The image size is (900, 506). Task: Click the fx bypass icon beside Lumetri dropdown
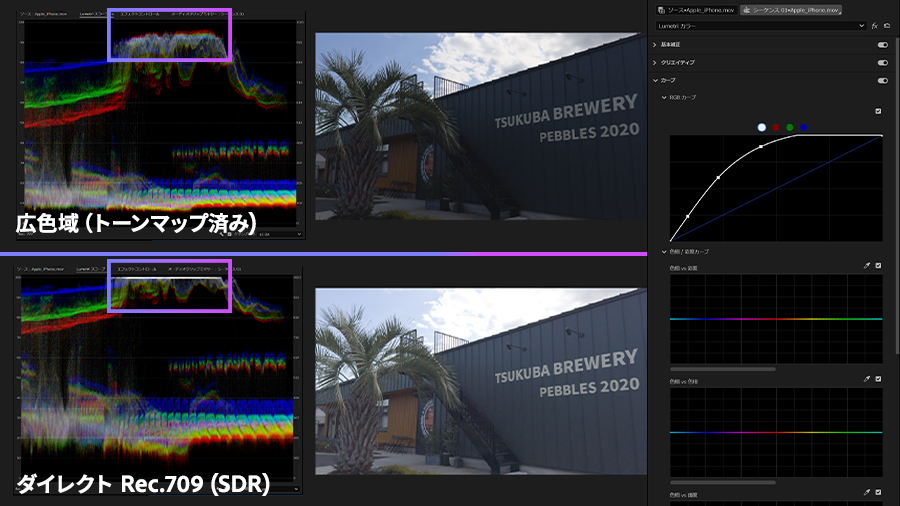875,26
